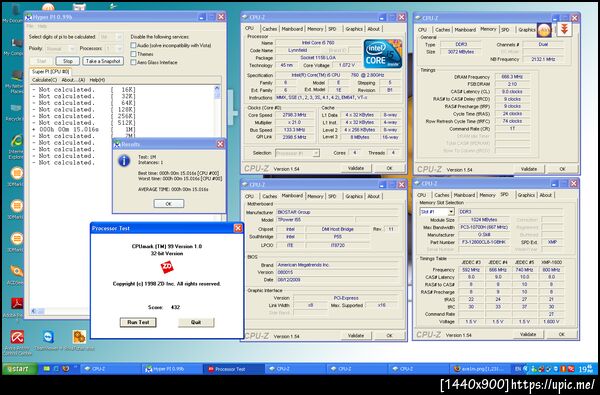Toggle Aero Glass Interface checkbox
Screen dimensions: 600x395
click(x=133, y=62)
